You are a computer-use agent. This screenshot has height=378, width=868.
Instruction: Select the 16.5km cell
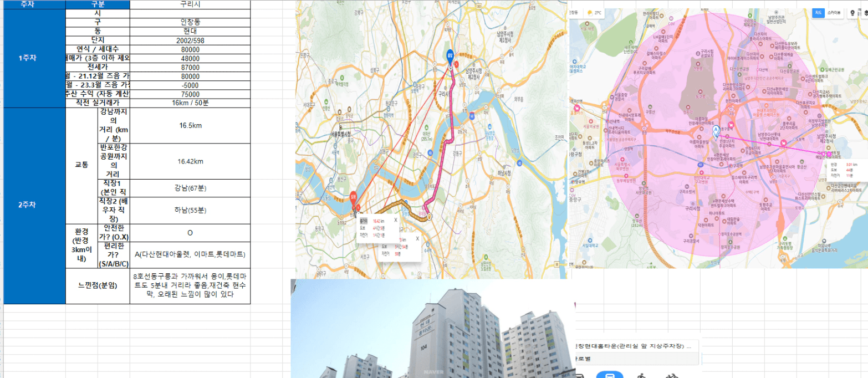(x=190, y=126)
